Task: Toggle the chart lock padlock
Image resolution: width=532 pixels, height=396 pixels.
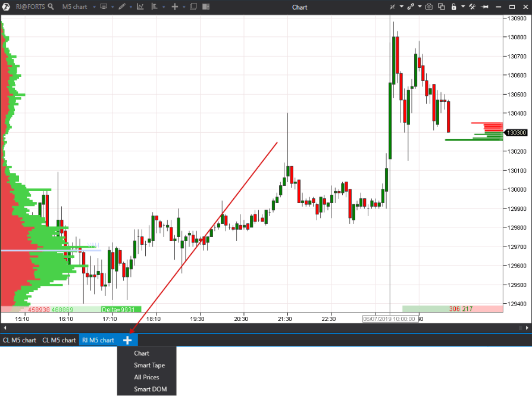Action: click(453, 7)
